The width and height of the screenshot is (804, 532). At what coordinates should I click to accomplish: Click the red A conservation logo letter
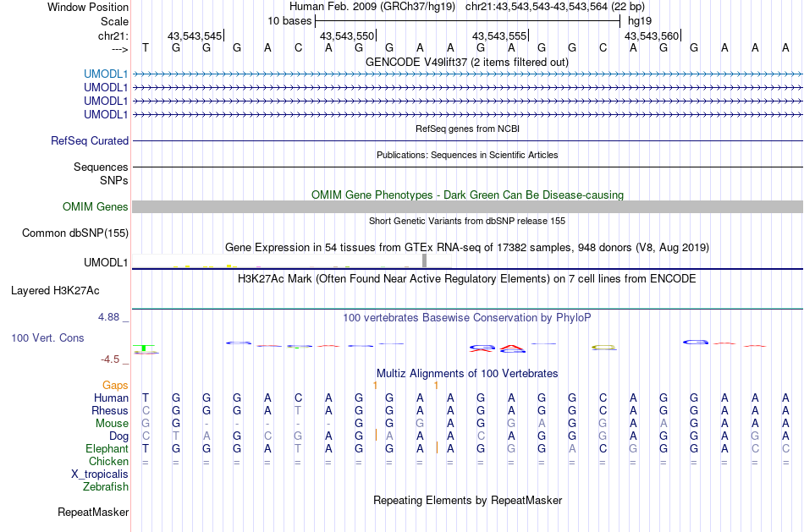point(513,348)
